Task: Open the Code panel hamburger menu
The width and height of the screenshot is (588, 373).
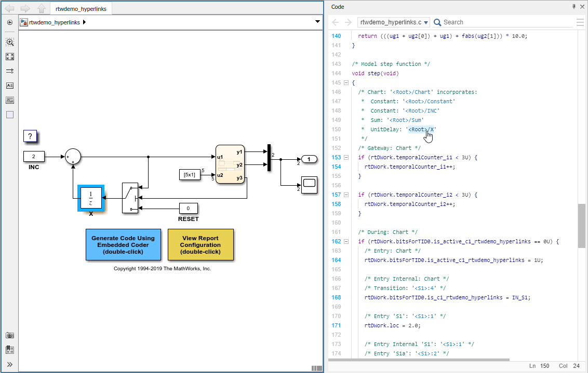Action: [580, 22]
